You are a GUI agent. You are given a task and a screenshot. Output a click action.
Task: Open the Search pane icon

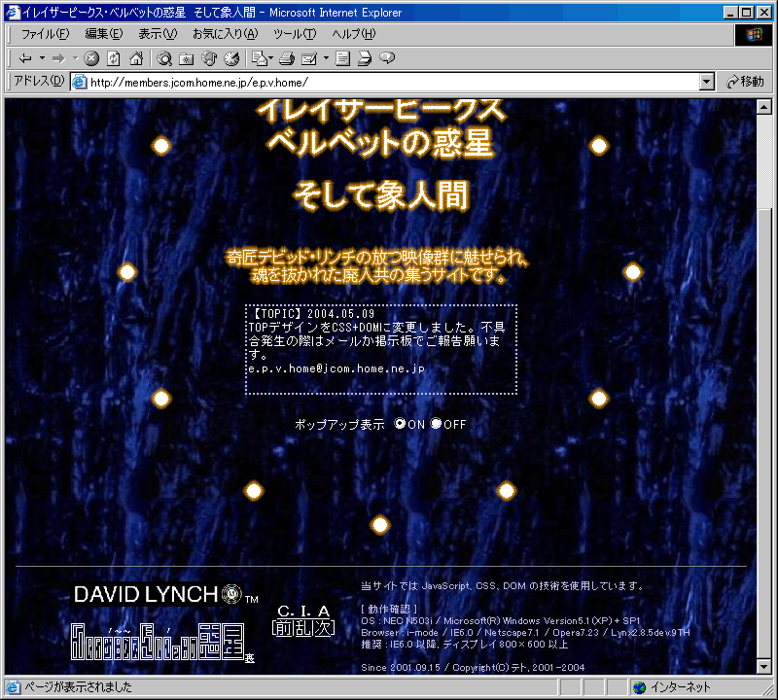click(164, 58)
